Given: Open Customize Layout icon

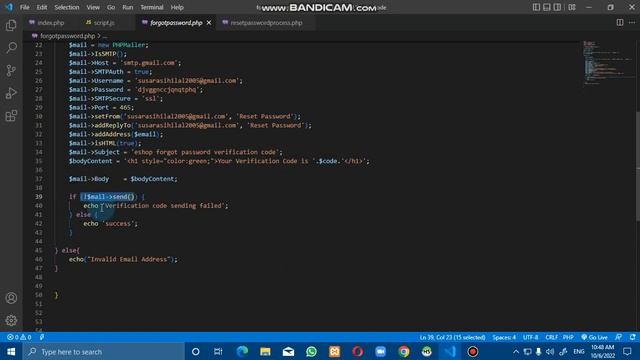Looking at the screenshot, I should pyautogui.click(x=572, y=7).
